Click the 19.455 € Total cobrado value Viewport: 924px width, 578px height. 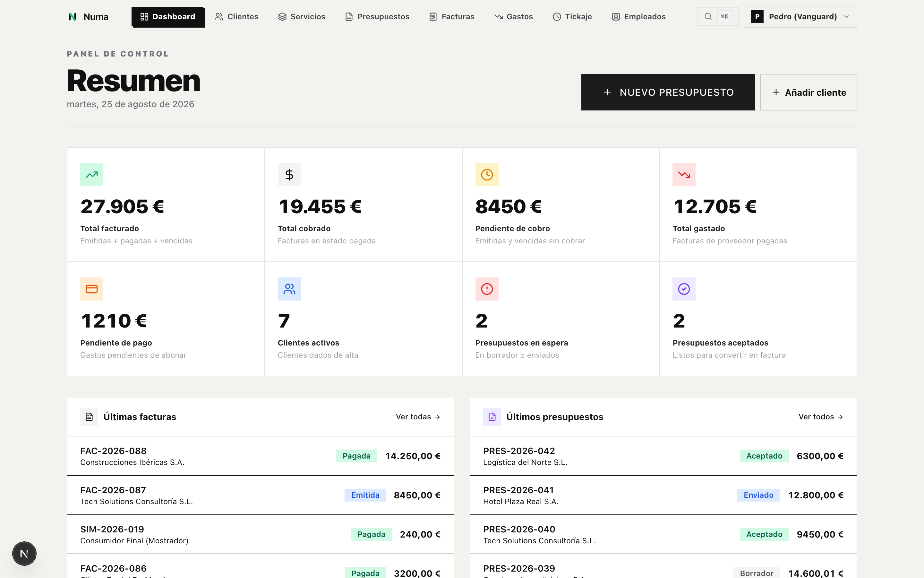[320, 207]
